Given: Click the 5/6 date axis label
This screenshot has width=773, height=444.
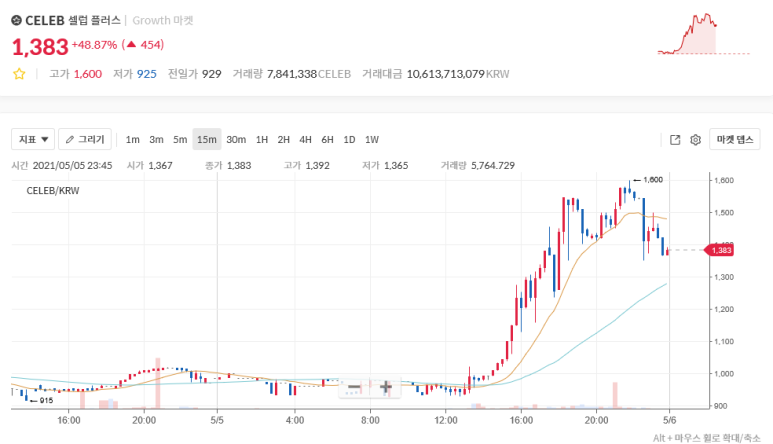Looking at the screenshot, I should click(669, 420).
